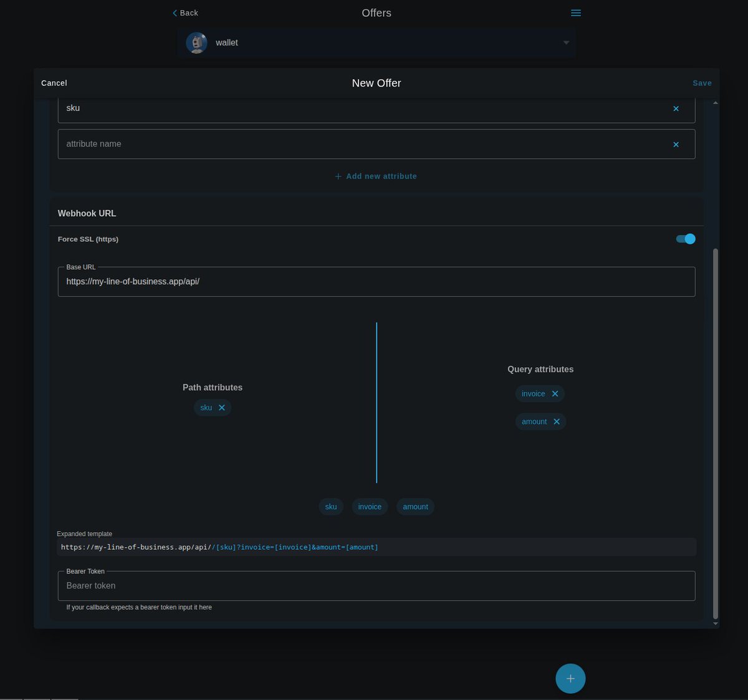Remove sku from Path attributes

click(x=222, y=408)
